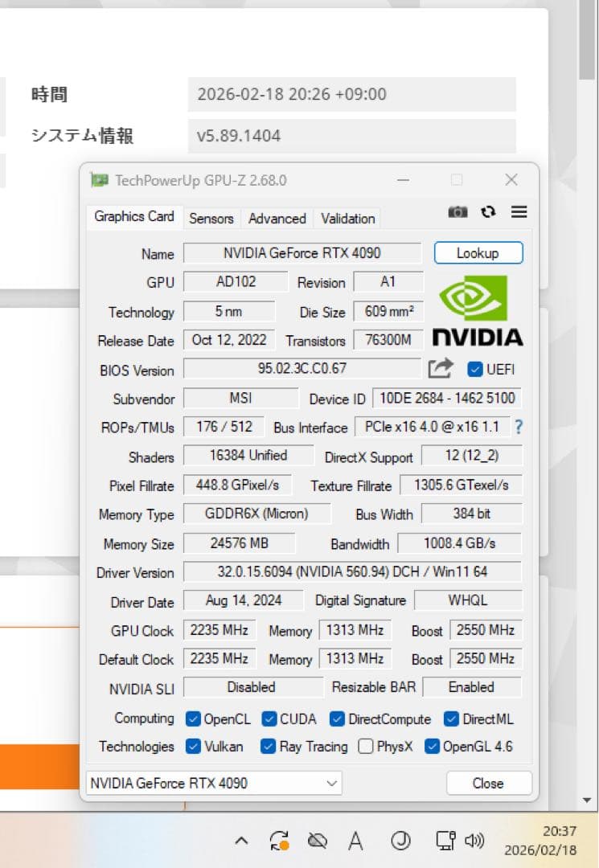Toggle the DirectCompute checkbox

click(x=337, y=719)
